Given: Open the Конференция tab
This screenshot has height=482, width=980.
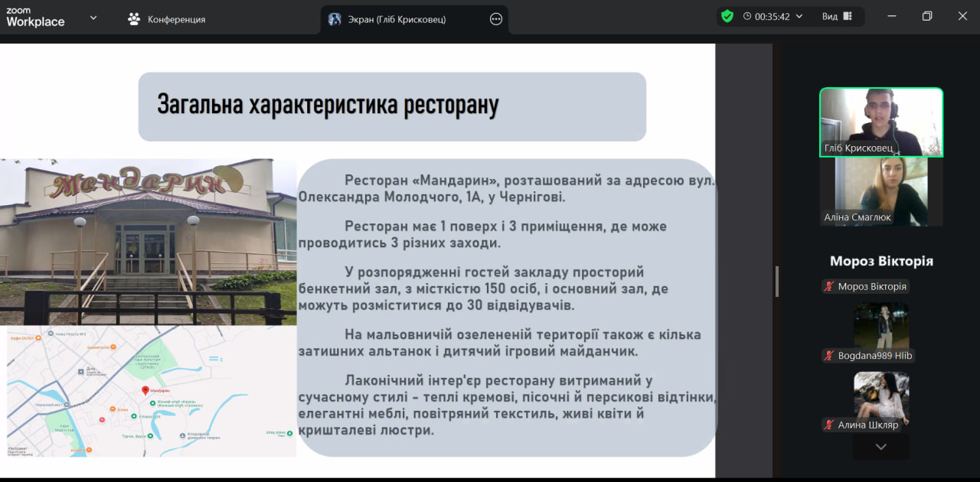Looking at the screenshot, I should click(x=167, y=19).
